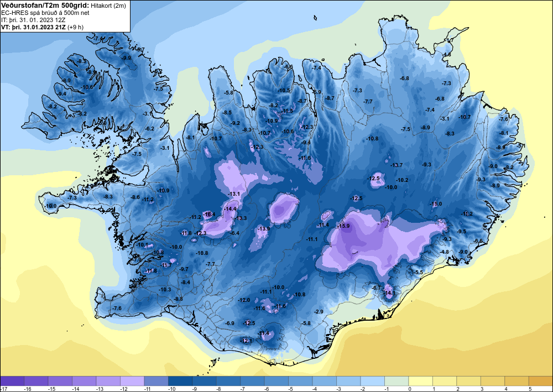The height and width of the screenshot is (392, 553).
Task: Click the 'VT: þri. 31.01.2023 21Z' valid time
Action: (x=34, y=27)
